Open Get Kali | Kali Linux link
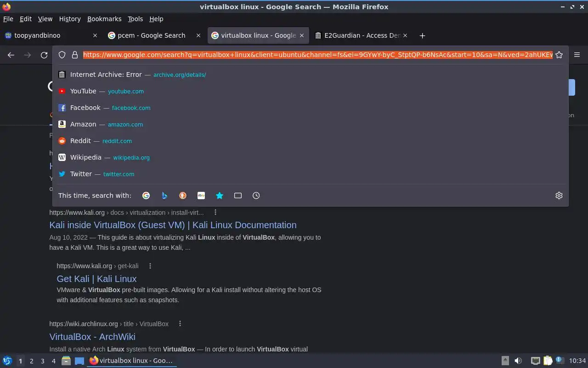Screen dimensions: 588x368 click(x=96, y=279)
